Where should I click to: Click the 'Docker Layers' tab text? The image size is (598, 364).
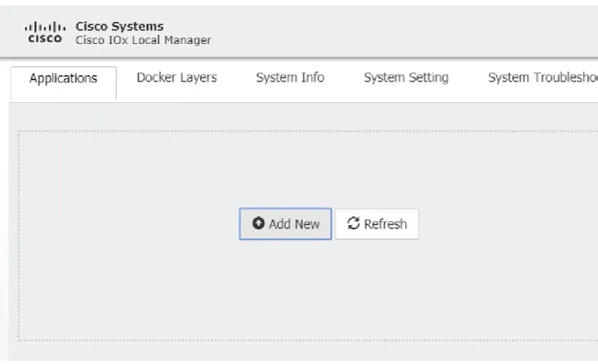(x=176, y=78)
